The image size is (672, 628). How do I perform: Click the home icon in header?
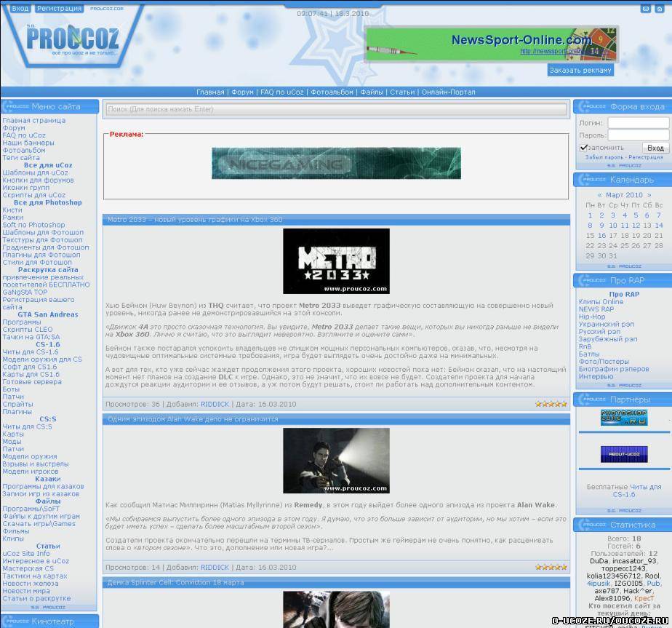[660, 9]
